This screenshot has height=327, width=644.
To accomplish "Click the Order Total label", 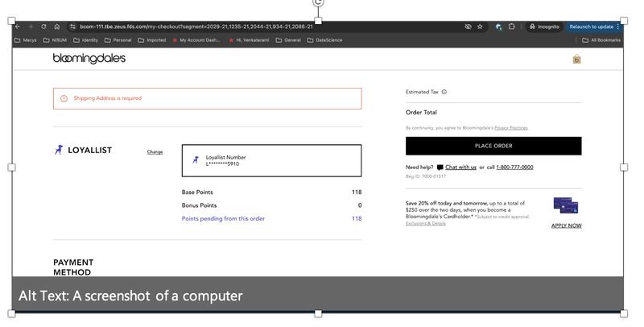I will 421,112.
